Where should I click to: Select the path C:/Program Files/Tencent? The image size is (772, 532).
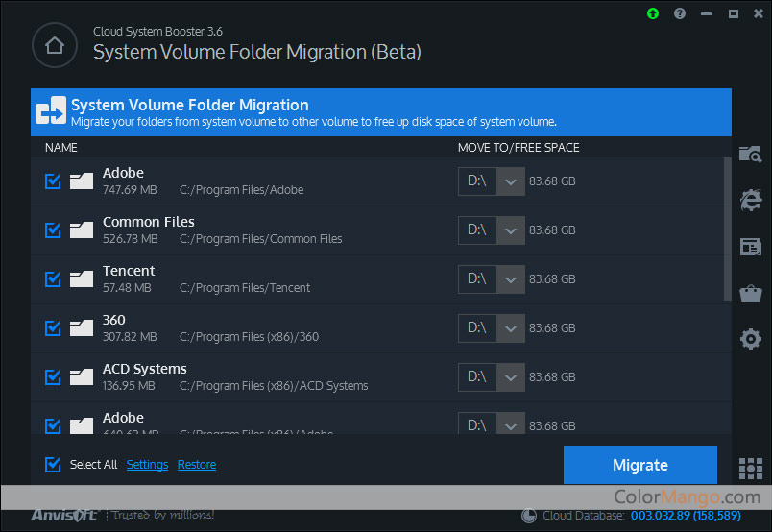245,288
